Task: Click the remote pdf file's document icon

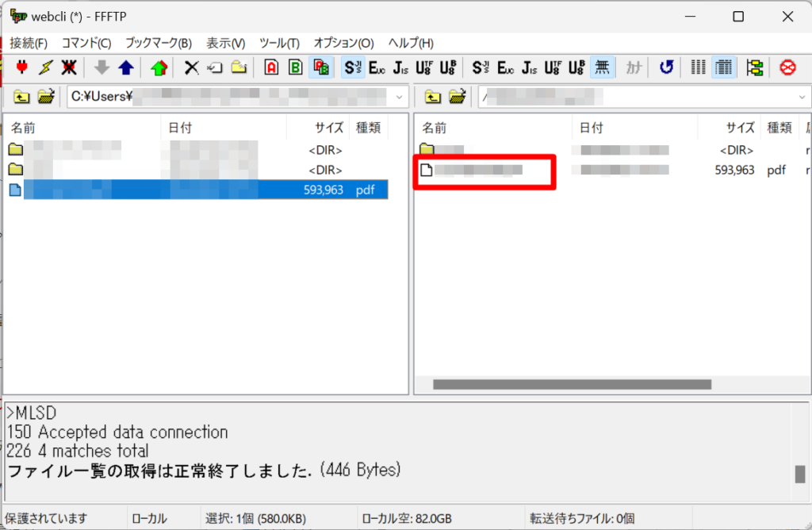Action: point(426,170)
